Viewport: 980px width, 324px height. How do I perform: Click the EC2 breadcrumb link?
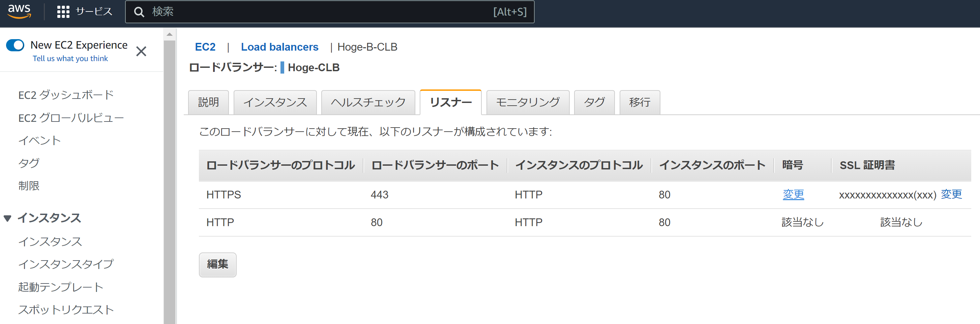(205, 47)
